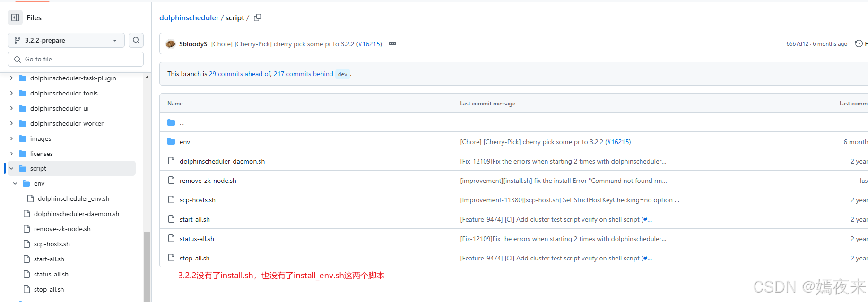The width and height of the screenshot is (868, 302).
Task: Select env folder in sidebar tree
Action: click(39, 183)
